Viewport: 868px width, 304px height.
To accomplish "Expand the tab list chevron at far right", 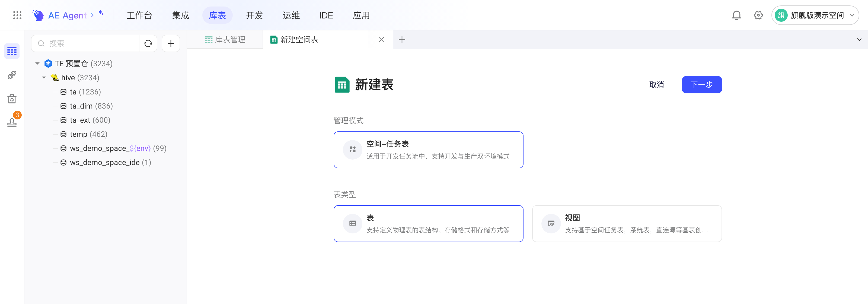I will pos(859,40).
